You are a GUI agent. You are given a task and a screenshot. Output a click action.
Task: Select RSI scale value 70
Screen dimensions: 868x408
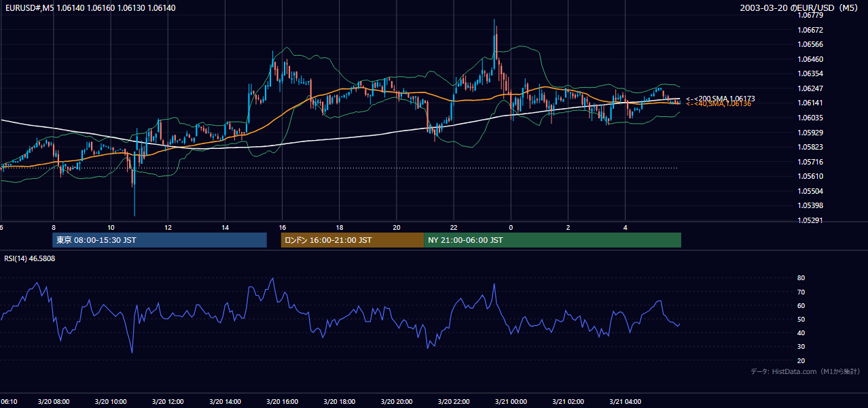pos(801,292)
